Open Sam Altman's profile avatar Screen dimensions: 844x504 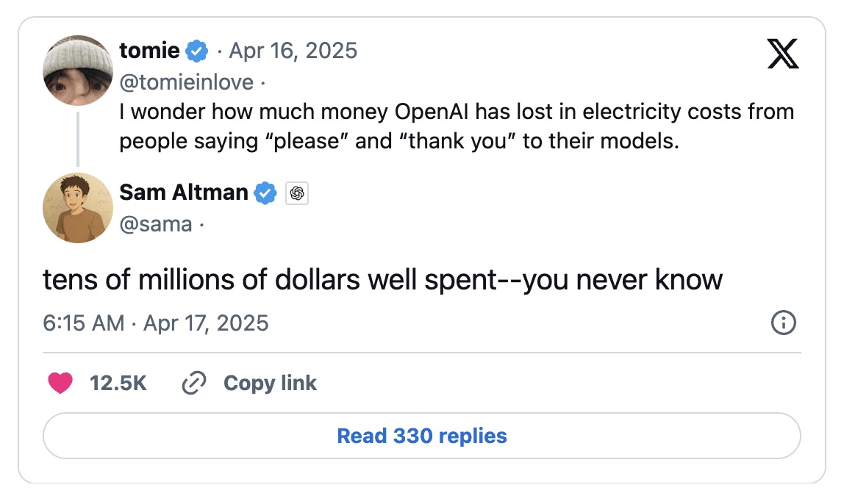78,208
